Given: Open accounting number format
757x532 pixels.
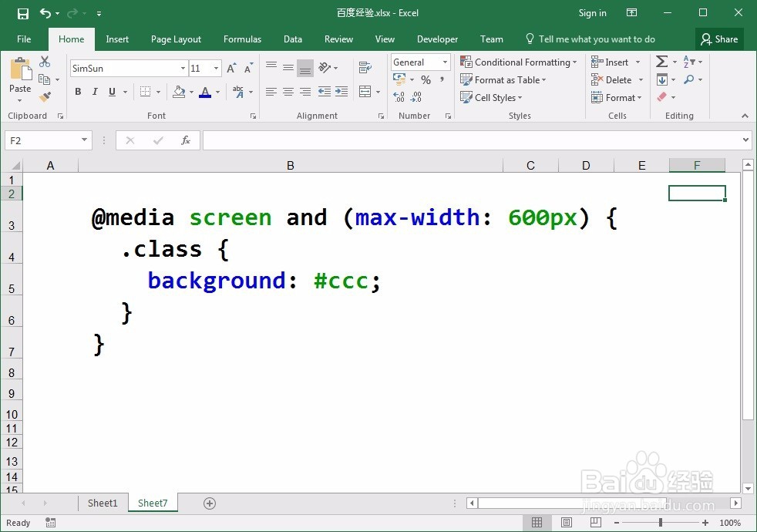Looking at the screenshot, I should coord(399,79).
